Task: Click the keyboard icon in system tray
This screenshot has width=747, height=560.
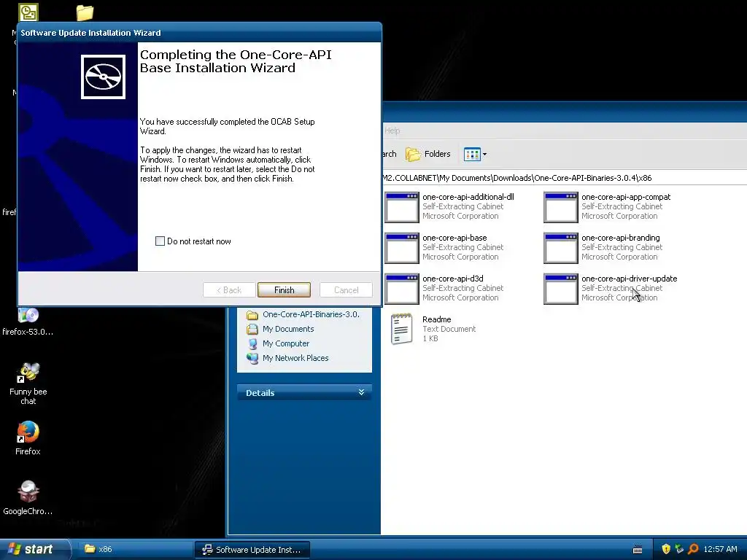Action: pos(638,550)
